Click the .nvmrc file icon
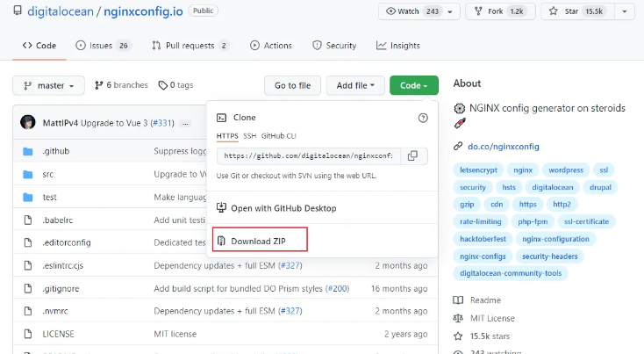 (28, 311)
